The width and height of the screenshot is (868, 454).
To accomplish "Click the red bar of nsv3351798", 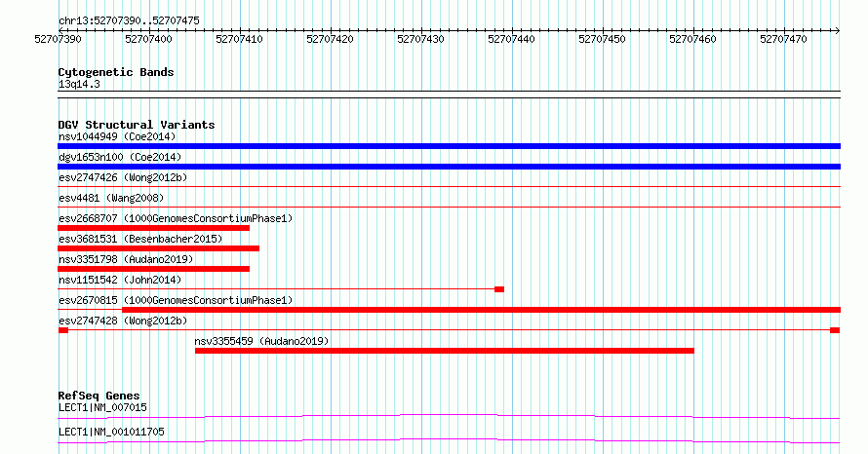I will pos(153,269).
